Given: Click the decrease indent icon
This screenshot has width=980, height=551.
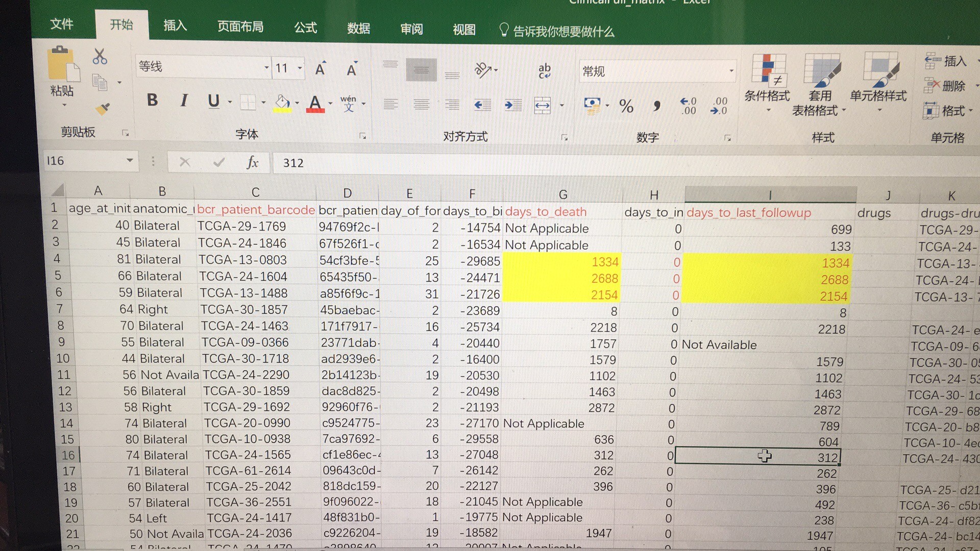Looking at the screenshot, I should (482, 105).
